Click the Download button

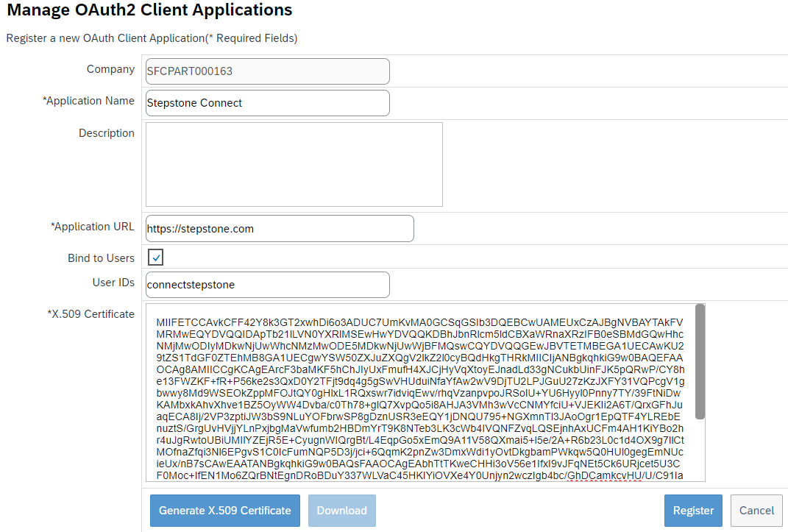341,510
